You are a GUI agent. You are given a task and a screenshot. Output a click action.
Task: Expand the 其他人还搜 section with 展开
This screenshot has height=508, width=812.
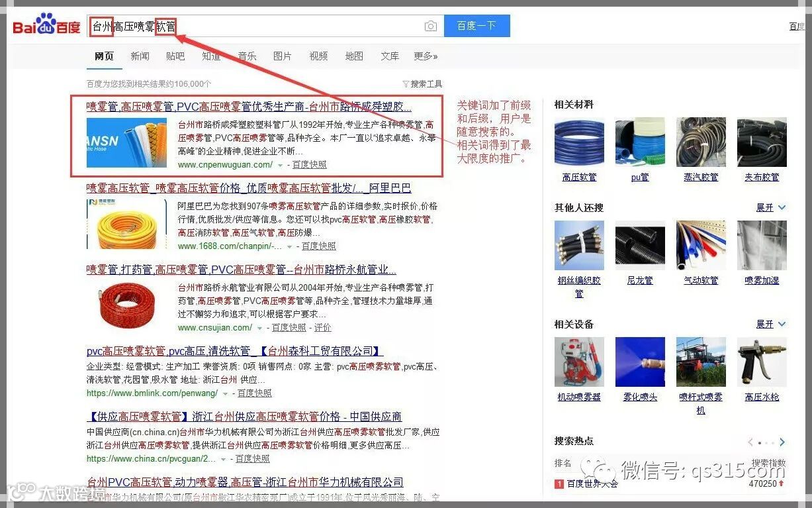pos(771,207)
